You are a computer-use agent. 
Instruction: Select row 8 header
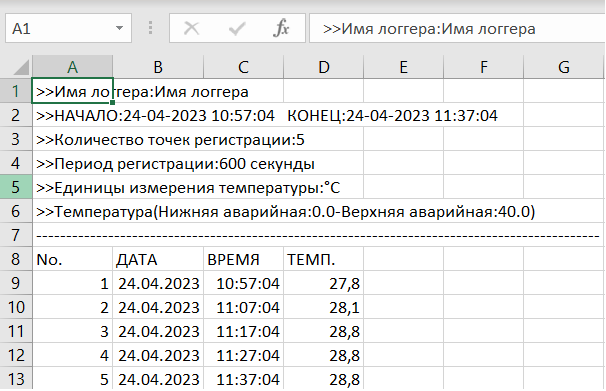point(16,259)
